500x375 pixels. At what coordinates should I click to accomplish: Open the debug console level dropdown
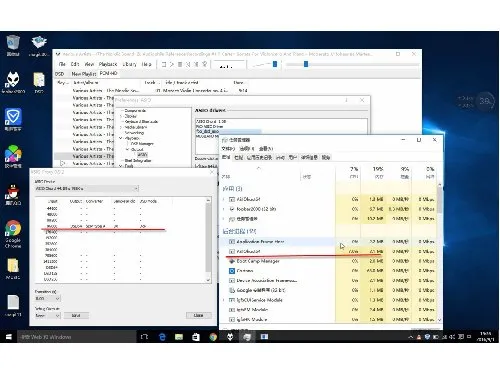(48, 315)
